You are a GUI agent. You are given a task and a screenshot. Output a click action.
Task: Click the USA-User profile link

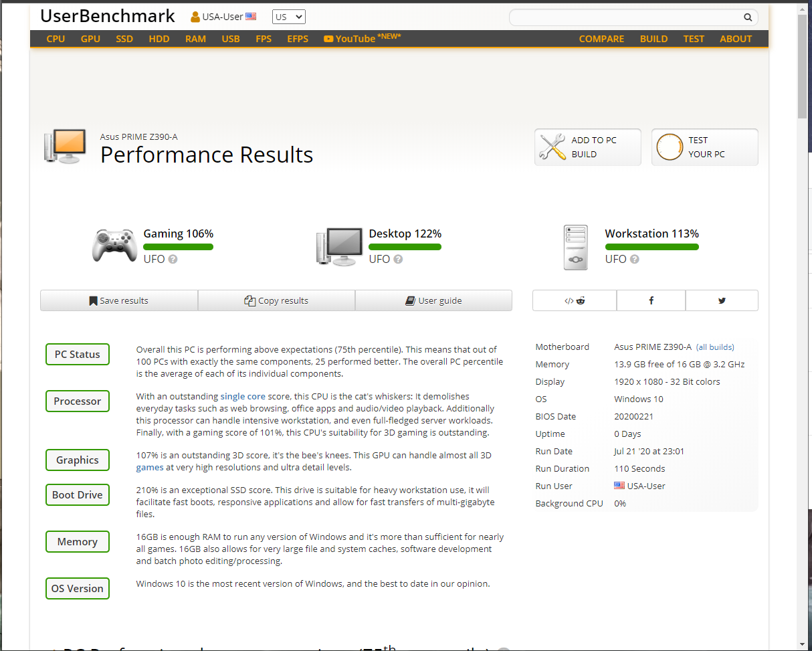click(x=223, y=17)
